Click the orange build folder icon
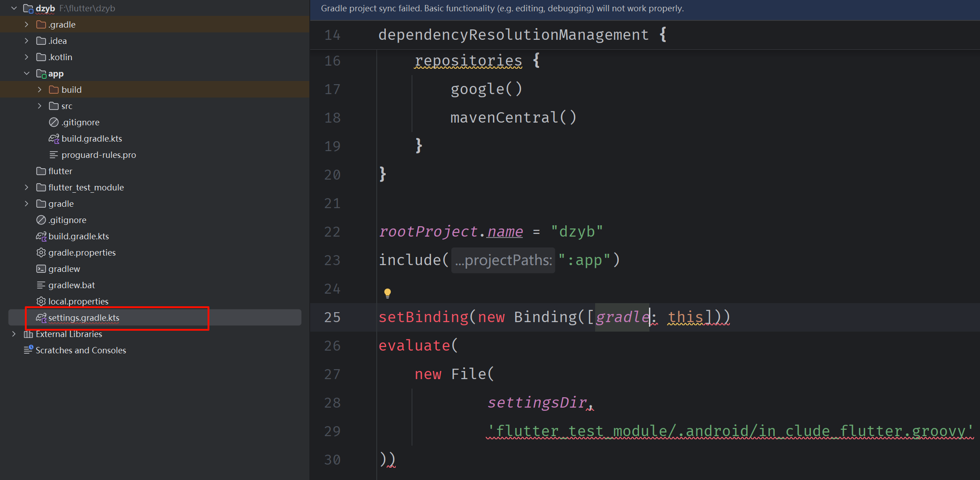Screen dimensions: 980x480 coord(54,90)
